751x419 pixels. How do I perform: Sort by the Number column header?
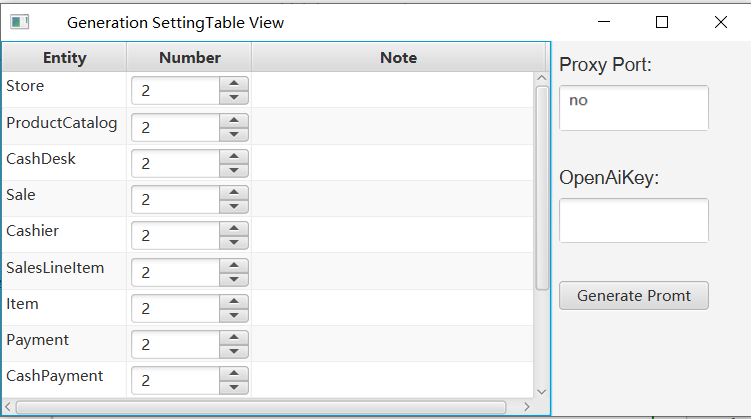(x=189, y=58)
